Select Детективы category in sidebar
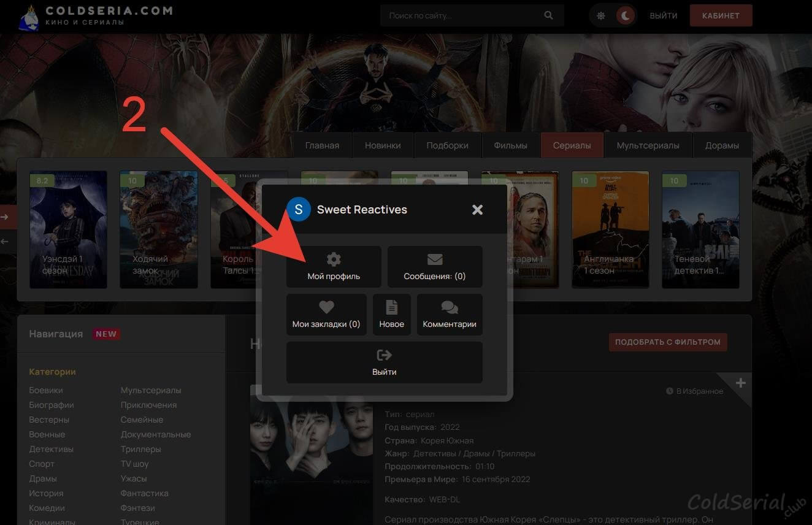 pos(51,449)
